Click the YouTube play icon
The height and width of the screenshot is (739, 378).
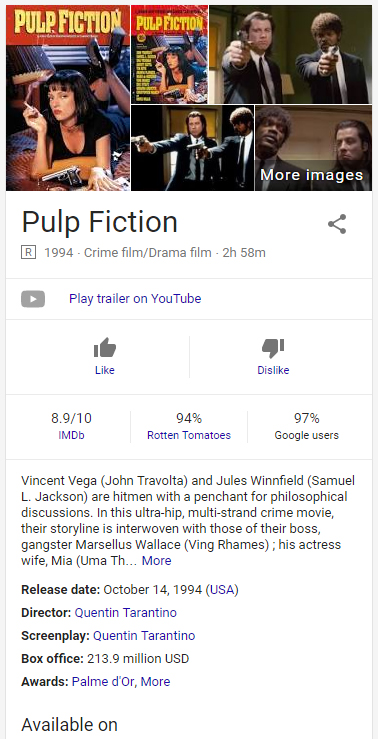33,299
